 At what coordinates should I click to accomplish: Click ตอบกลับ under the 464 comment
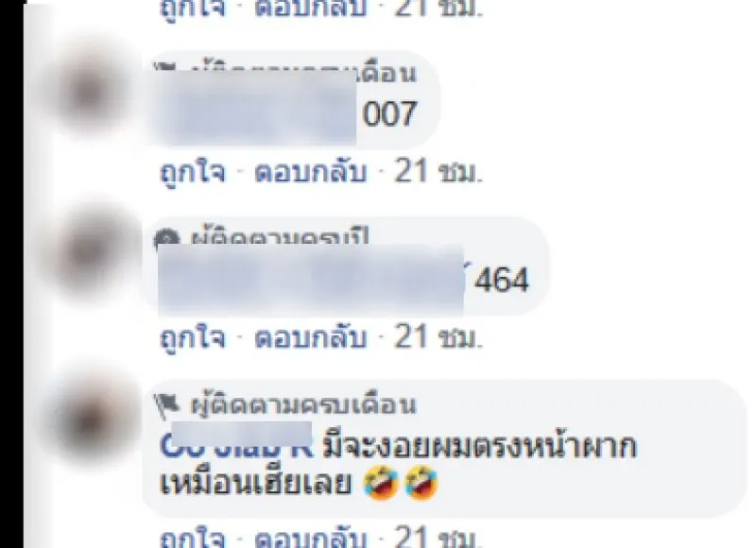pos(310,337)
